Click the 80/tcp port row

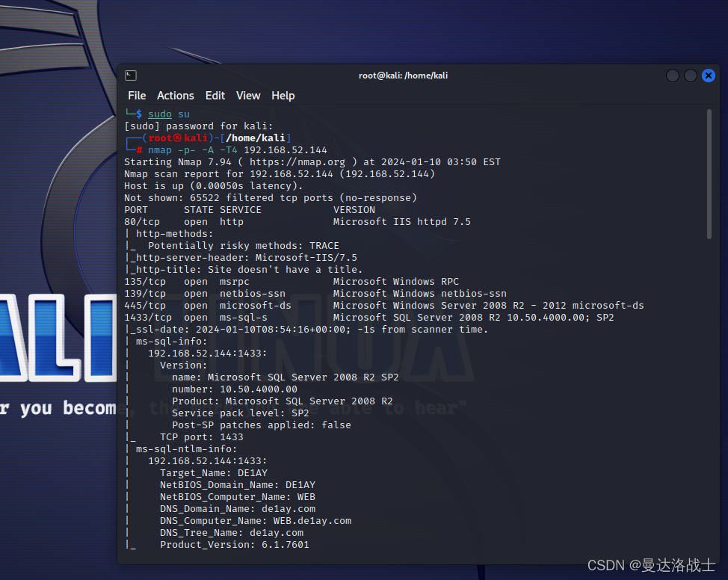(297, 222)
